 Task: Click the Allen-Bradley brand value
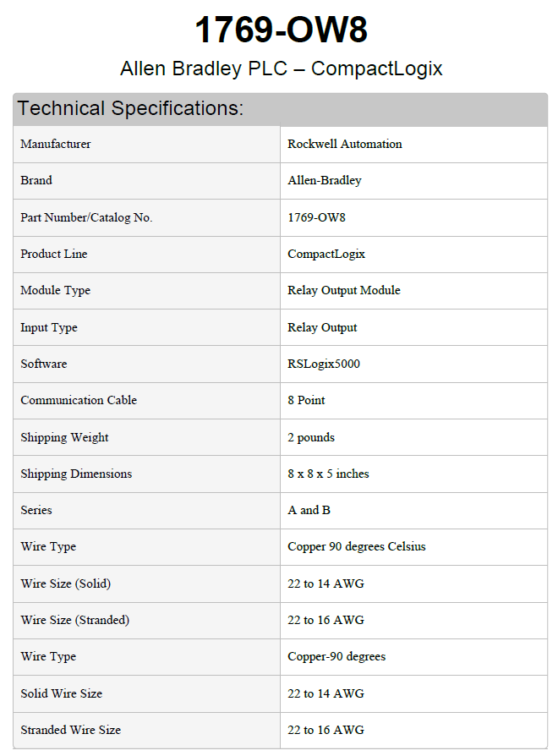[x=325, y=181]
